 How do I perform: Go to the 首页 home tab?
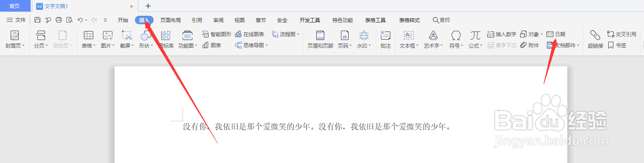click(15, 6)
